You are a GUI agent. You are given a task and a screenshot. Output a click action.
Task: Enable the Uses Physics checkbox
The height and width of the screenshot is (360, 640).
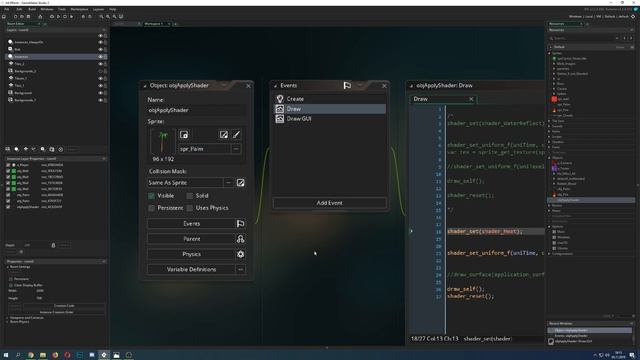tap(190, 208)
